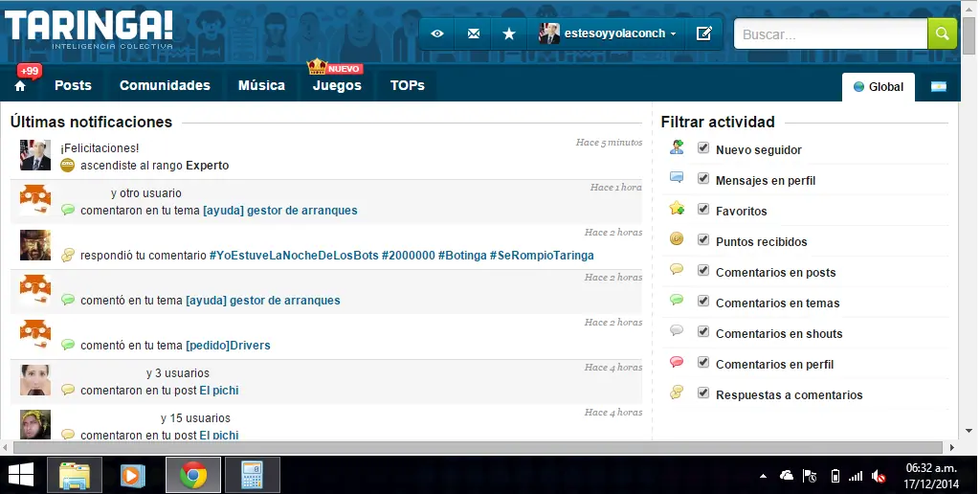
Task: Uncheck the Mensajes en perfil checkbox
Action: pos(703,179)
